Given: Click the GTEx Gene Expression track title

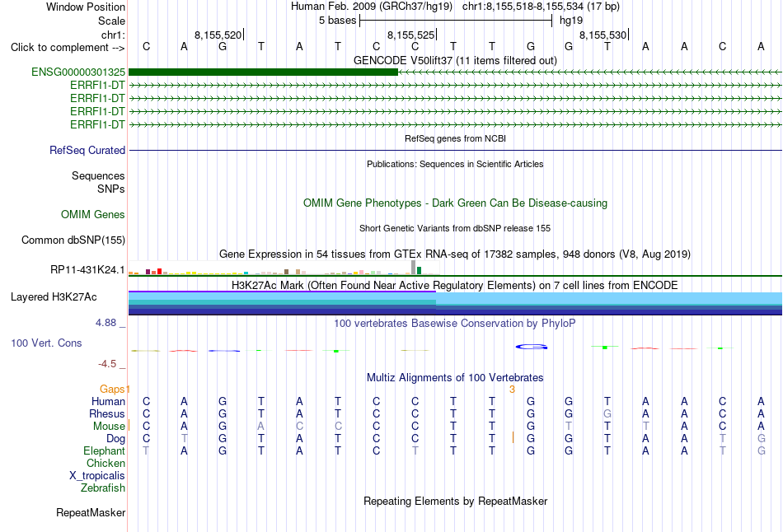Looking at the screenshot, I should click(x=455, y=254).
